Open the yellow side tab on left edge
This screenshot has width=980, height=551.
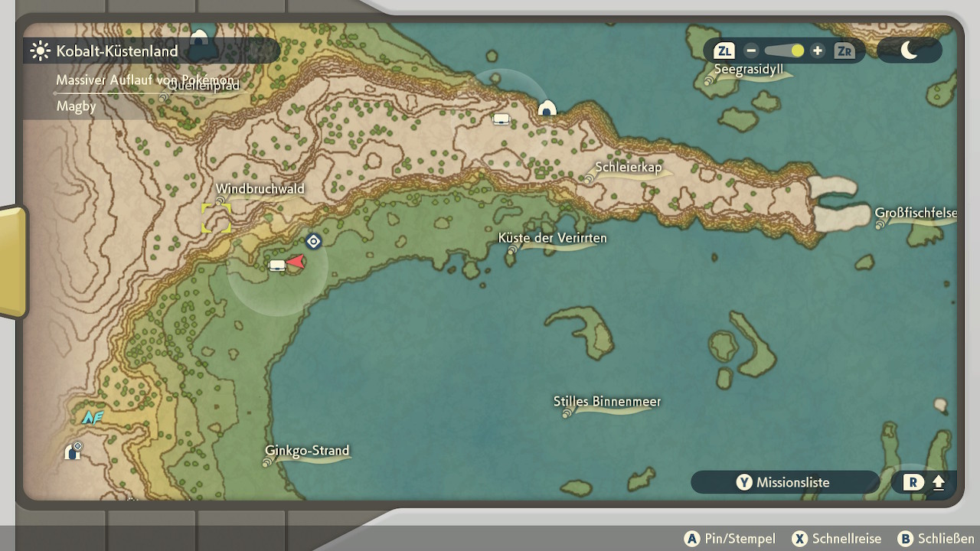pyautogui.click(x=13, y=262)
